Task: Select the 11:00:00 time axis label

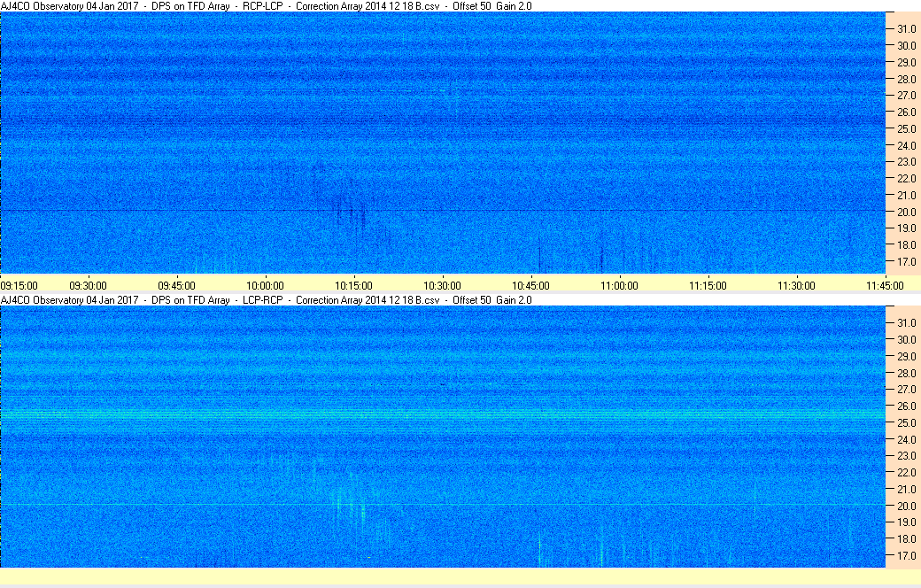Action: (619, 285)
